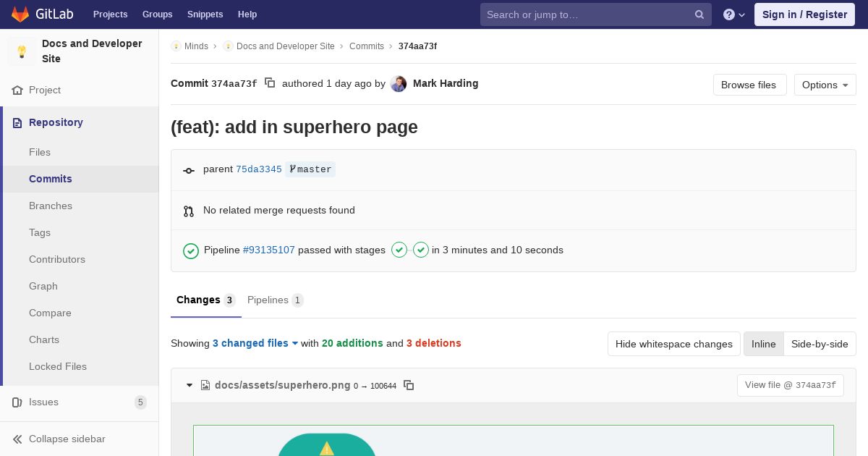Go to Snippets in top navigation
The width and height of the screenshot is (868, 456).
pos(205,14)
